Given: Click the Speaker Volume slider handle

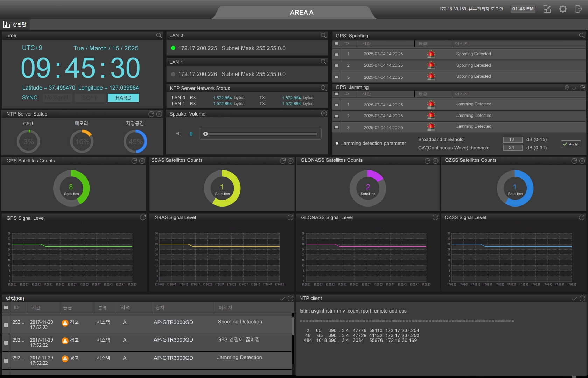Looking at the screenshot, I should pyautogui.click(x=206, y=134).
